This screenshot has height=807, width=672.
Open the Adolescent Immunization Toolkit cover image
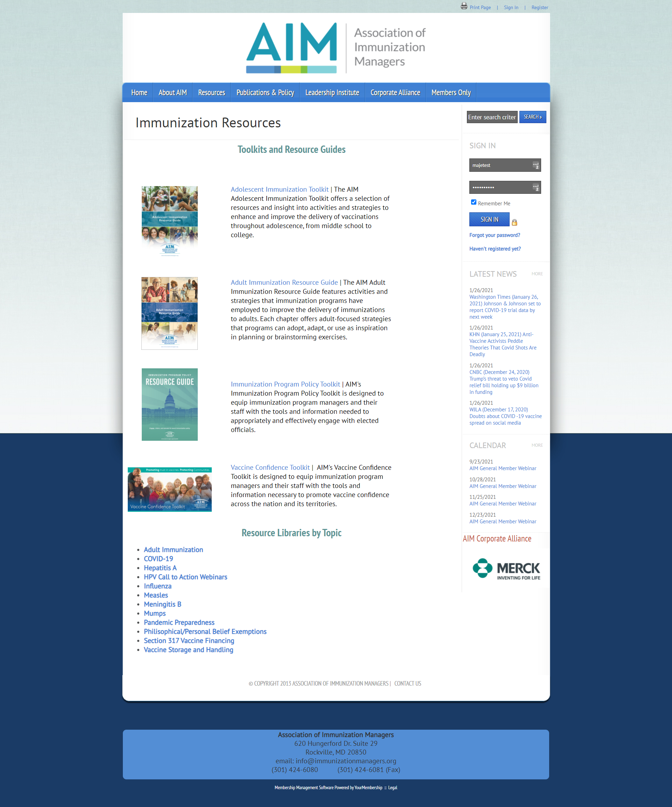[169, 221]
